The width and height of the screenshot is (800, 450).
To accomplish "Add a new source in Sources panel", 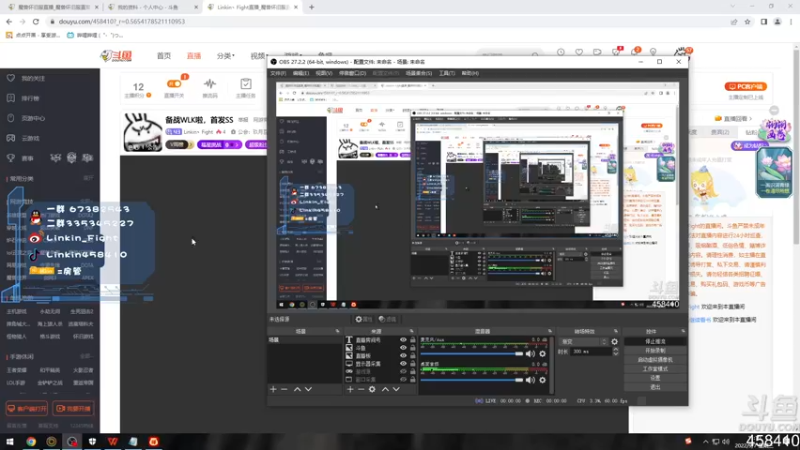I will coord(350,389).
